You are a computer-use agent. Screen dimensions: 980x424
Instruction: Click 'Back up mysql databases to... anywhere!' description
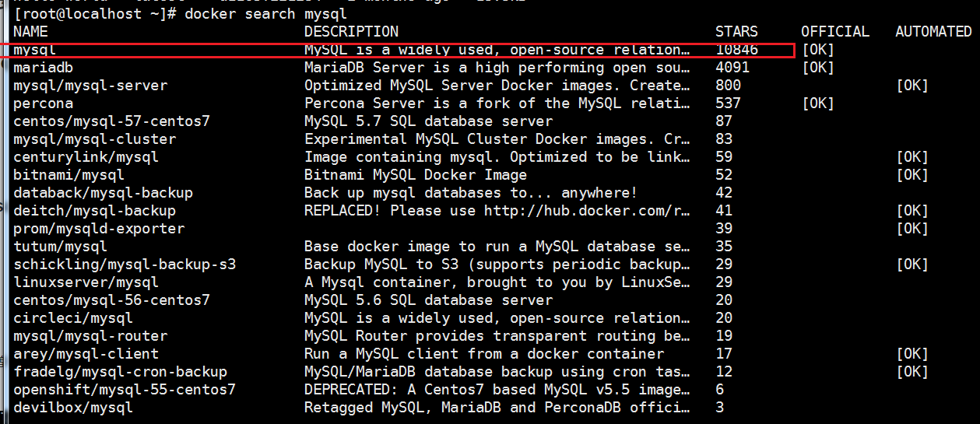point(471,193)
